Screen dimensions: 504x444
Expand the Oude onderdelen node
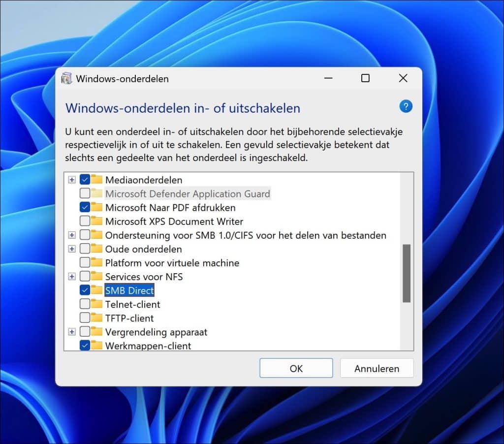pyautogui.click(x=72, y=249)
